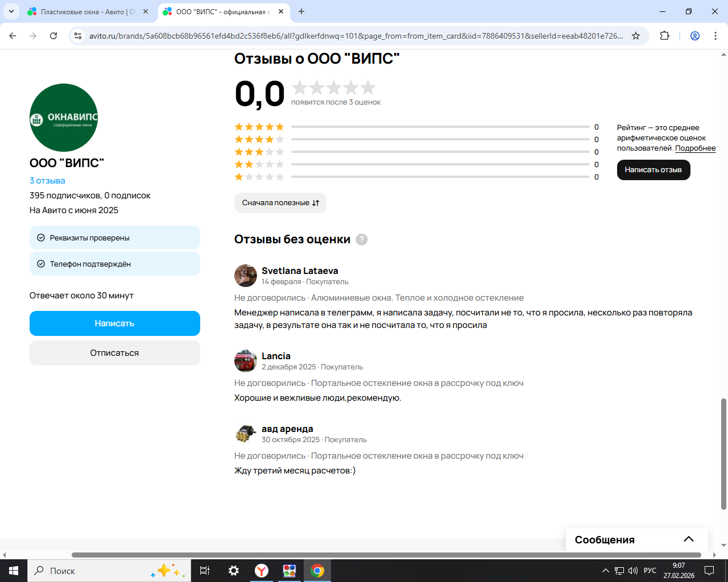Open Windows Settings gear in taskbar
This screenshot has width=728, height=582.
pos(234,571)
